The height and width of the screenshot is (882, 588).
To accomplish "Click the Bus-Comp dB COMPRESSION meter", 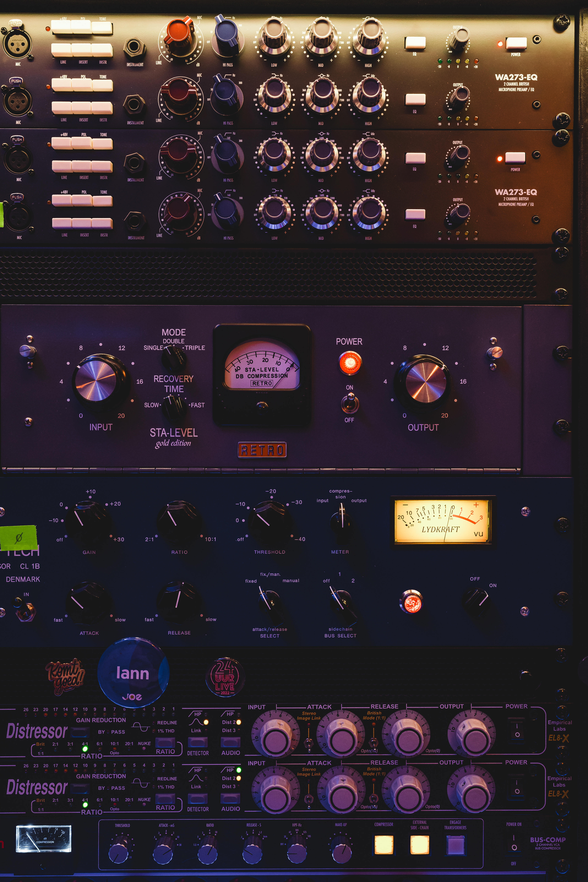I will pos(43,839).
